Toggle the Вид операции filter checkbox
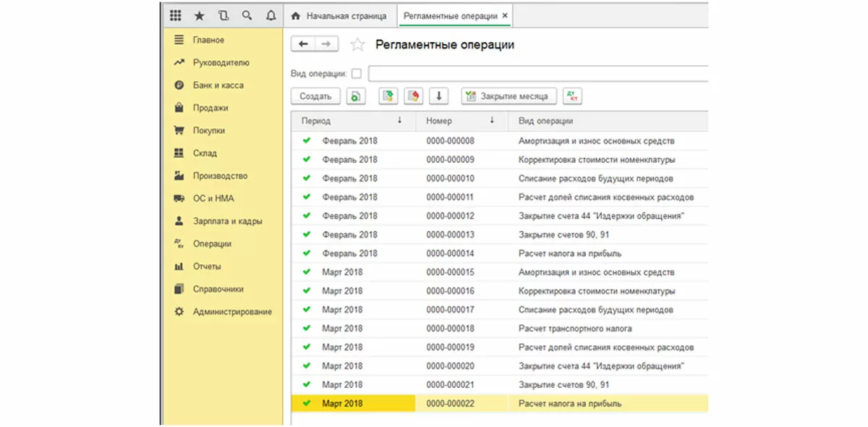 click(x=356, y=74)
